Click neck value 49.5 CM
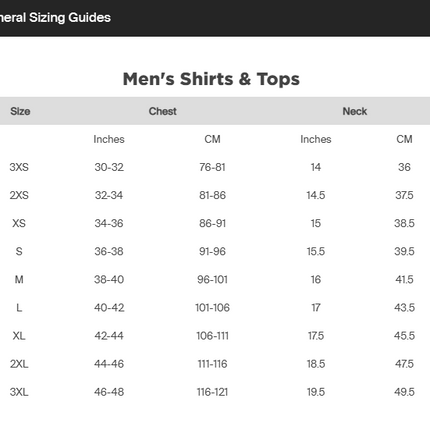 pyautogui.click(x=404, y=392)
